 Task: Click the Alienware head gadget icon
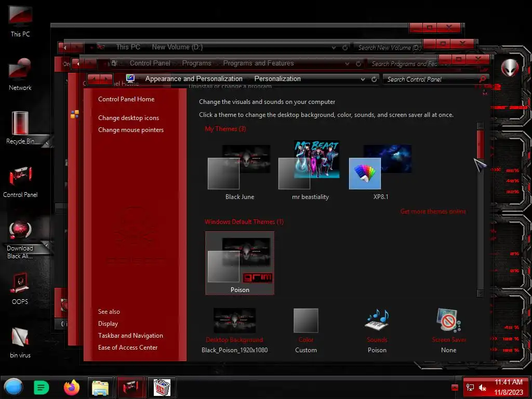pos(510,67)
